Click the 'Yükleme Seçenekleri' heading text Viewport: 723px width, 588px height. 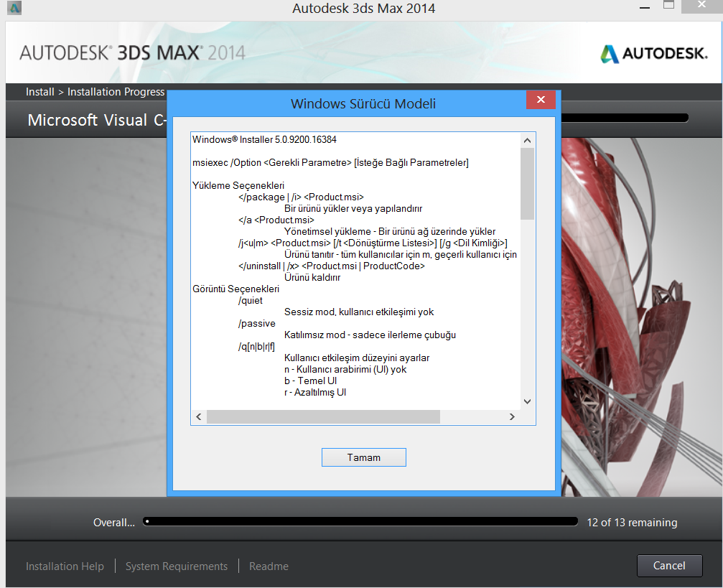coord(238,185)
